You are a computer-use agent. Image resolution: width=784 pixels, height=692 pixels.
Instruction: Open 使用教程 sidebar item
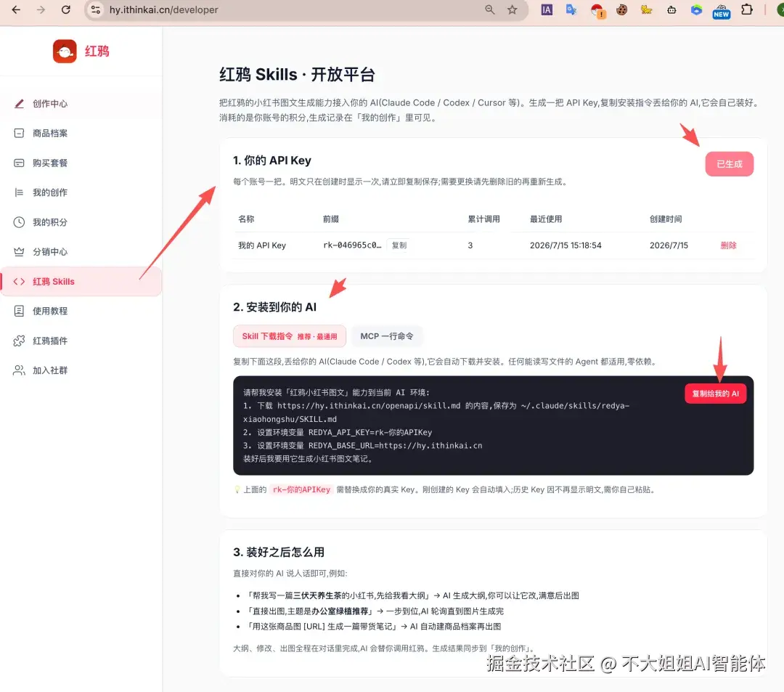click(81, 311)
